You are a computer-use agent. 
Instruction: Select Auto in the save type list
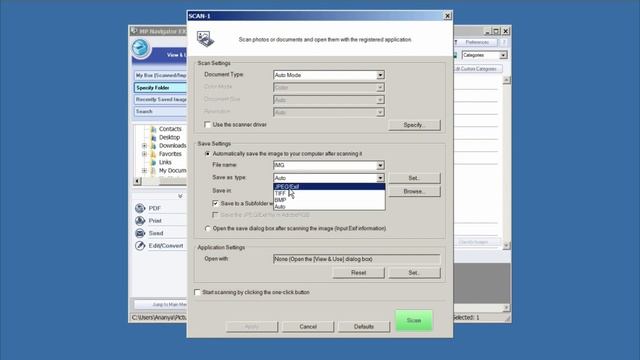(x=329, y=207)
